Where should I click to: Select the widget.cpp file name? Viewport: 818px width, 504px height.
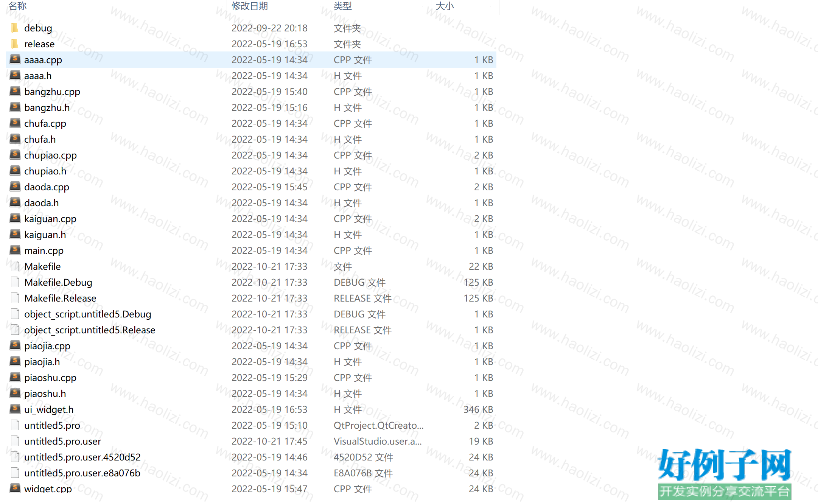point(48,488)
